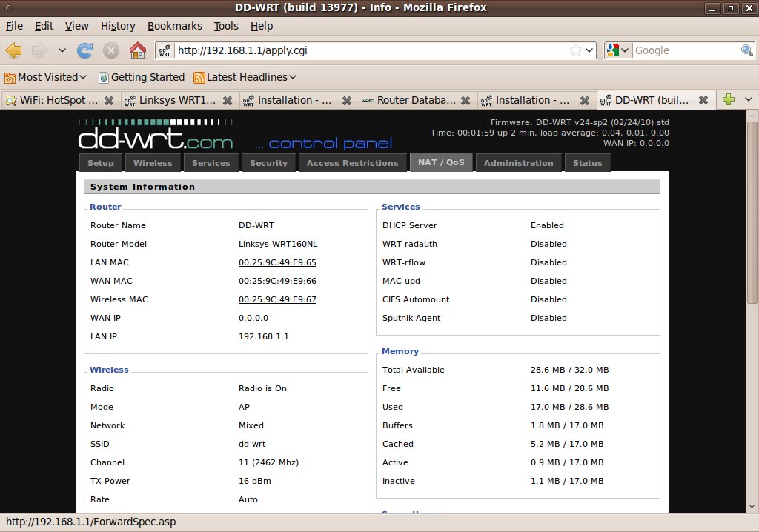Bookmark page with the star icon

click(575, 50)
